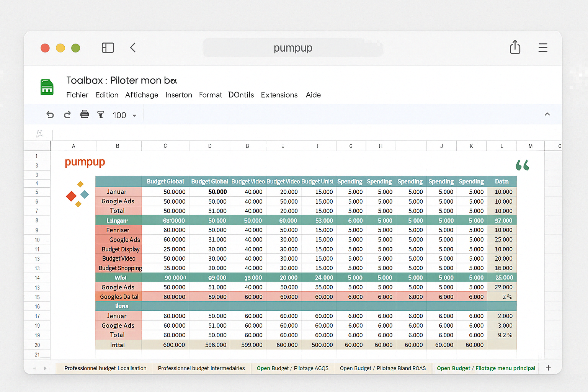Undo the last action

coord(50,115)
